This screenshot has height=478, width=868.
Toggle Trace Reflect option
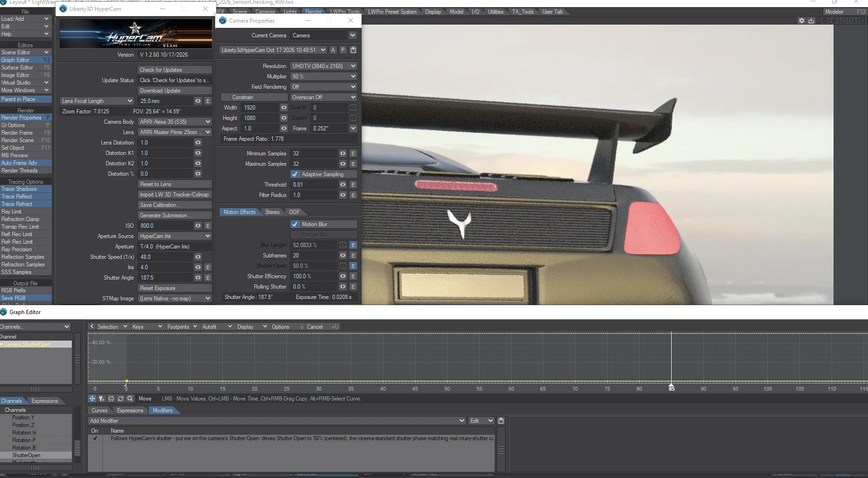26,196
